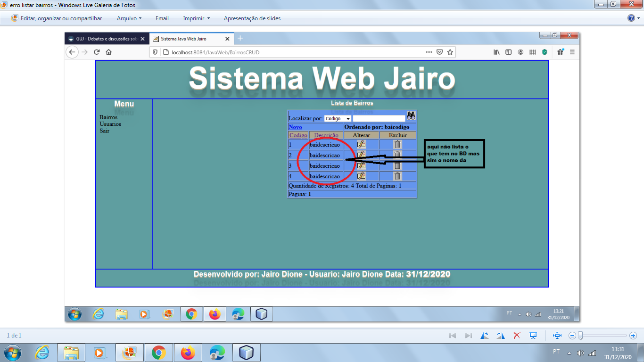Open 'Editar, organizar ou compartilhar' in Photo Gallery
Viewport: 644px width, 362px height.
point(57,18)
